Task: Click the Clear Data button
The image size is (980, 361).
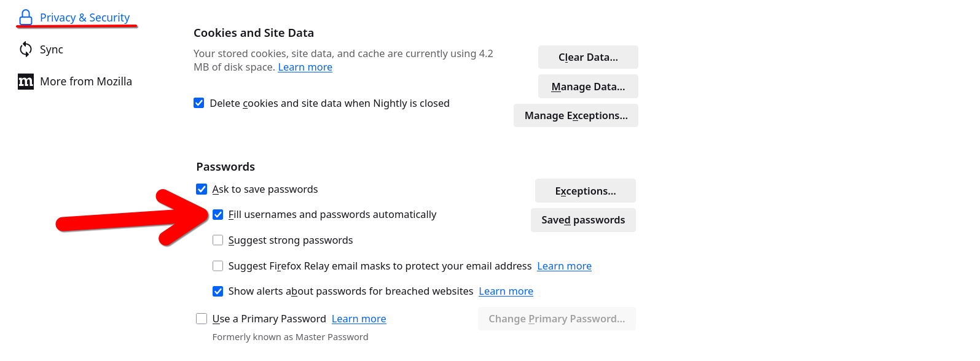Action: coord(588,57)
